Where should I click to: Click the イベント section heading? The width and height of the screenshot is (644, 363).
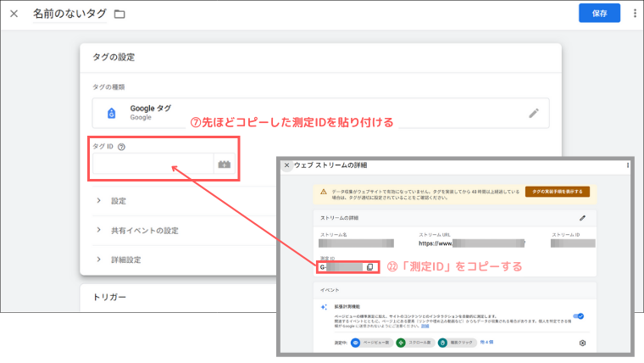click(x=330, y=290)
